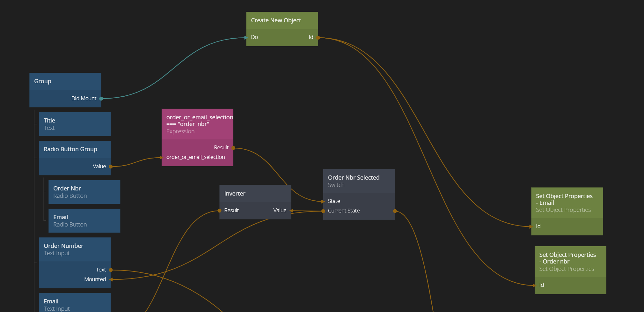Click the Id output port on Create New Object
Viewport: 644px width, 312px height.
pos(318,38)
